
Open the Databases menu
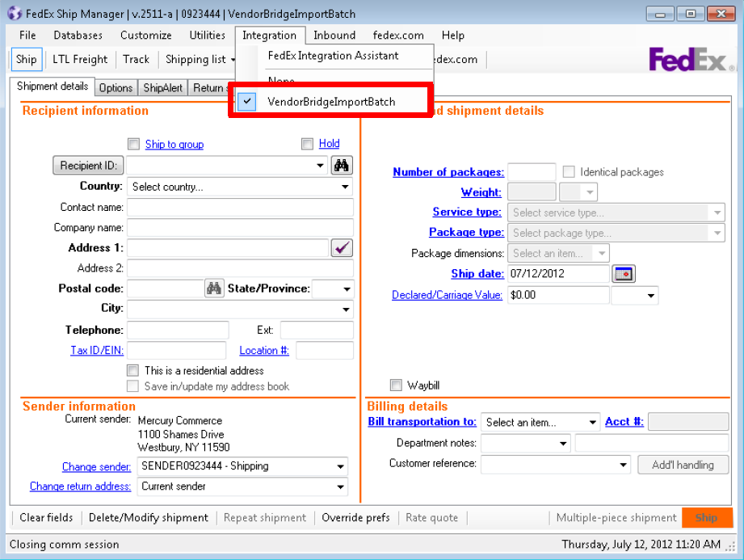[78, 35]
